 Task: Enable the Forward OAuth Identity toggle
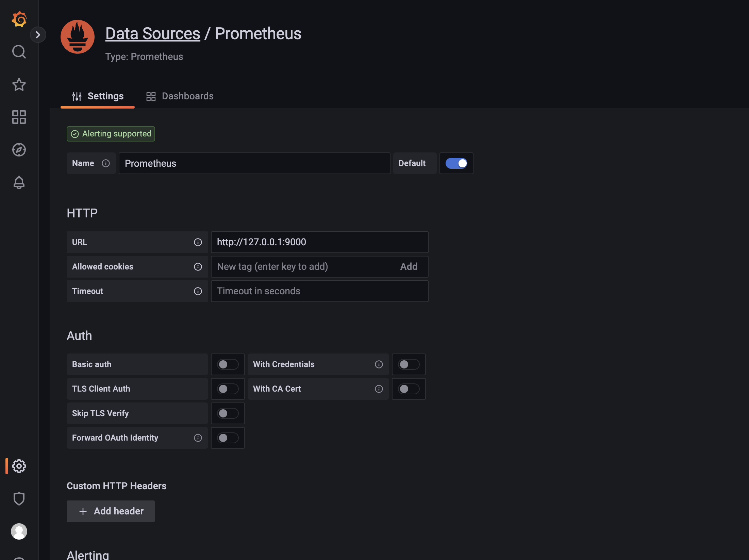pyautogui.click(x=228, y=438)
